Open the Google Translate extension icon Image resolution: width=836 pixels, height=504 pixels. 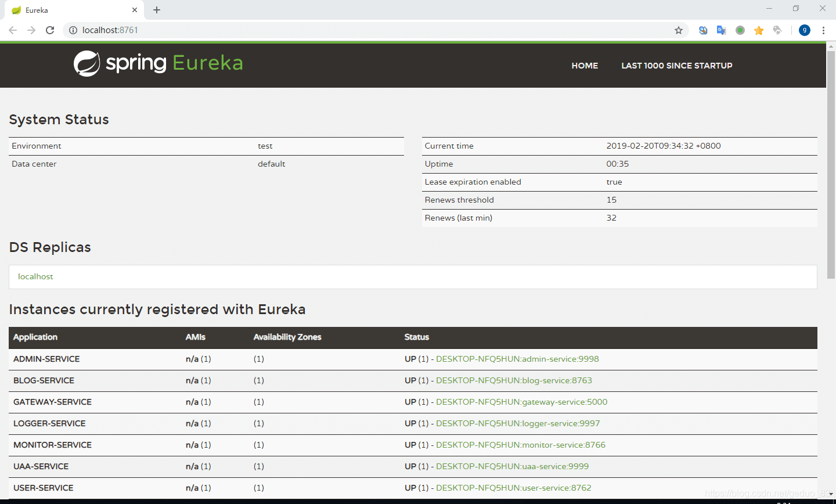[x=722, y=30]
